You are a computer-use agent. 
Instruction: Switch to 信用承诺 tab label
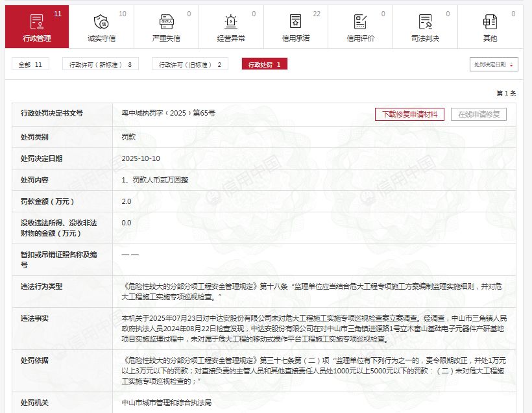pos(295,38)
